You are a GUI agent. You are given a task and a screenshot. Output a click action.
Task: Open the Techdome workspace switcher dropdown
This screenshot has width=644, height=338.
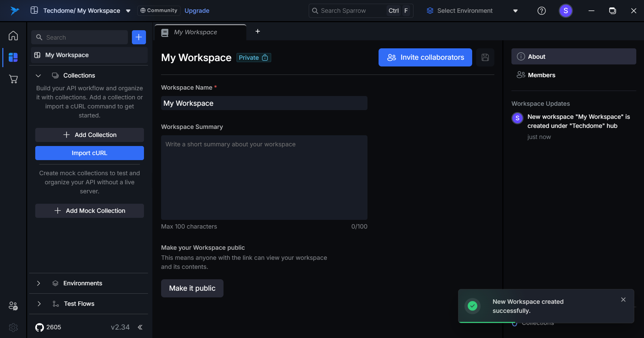128,11
